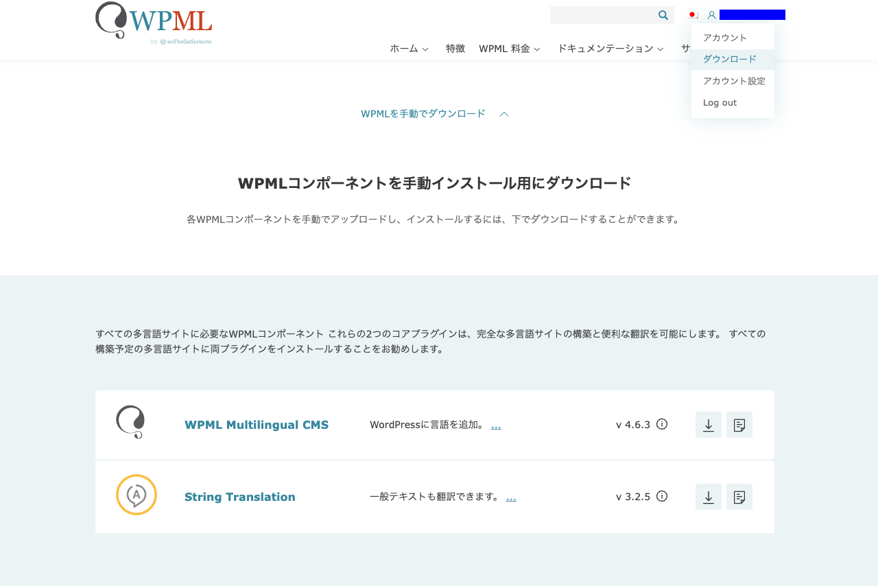Click the search magnifier icon
878x588 pixels.
(x=663, y=15)
